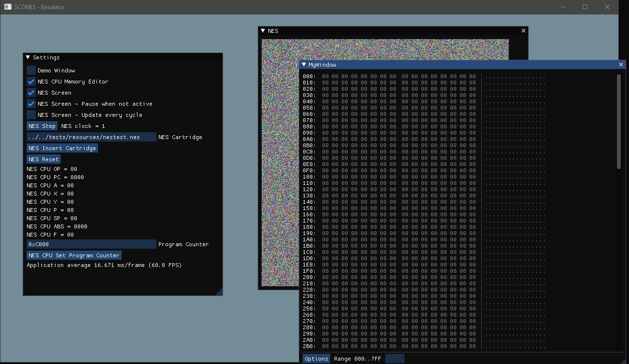Image resolution: width=629 pixels, height=364 pixels.
Task: Click NES CPU X = 00 line
Action: click(x=50, y=194)
